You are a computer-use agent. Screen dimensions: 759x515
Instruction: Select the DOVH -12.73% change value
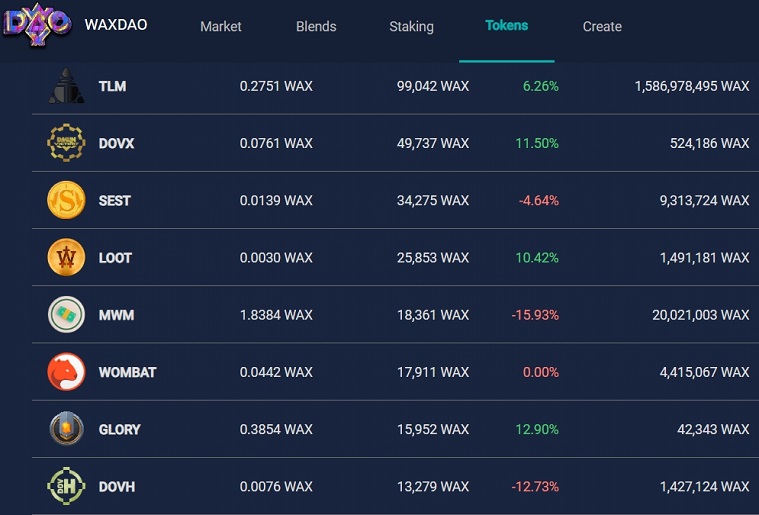[x=535, y=486]
